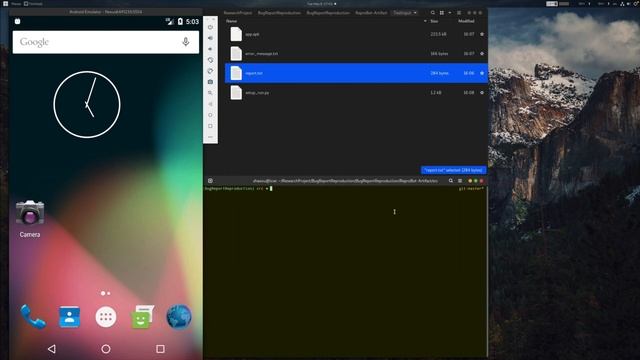Star the app.apk file

coord(482,34)
